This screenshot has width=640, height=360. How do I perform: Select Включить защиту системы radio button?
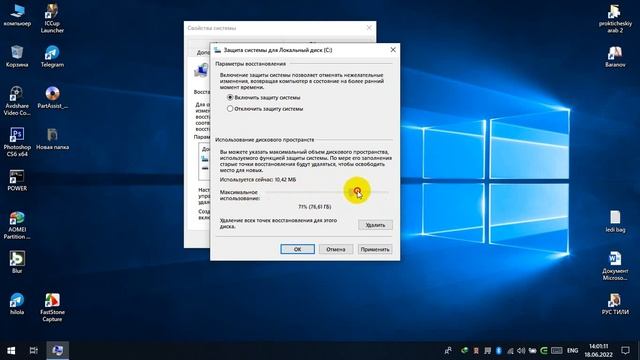(230, 98)
